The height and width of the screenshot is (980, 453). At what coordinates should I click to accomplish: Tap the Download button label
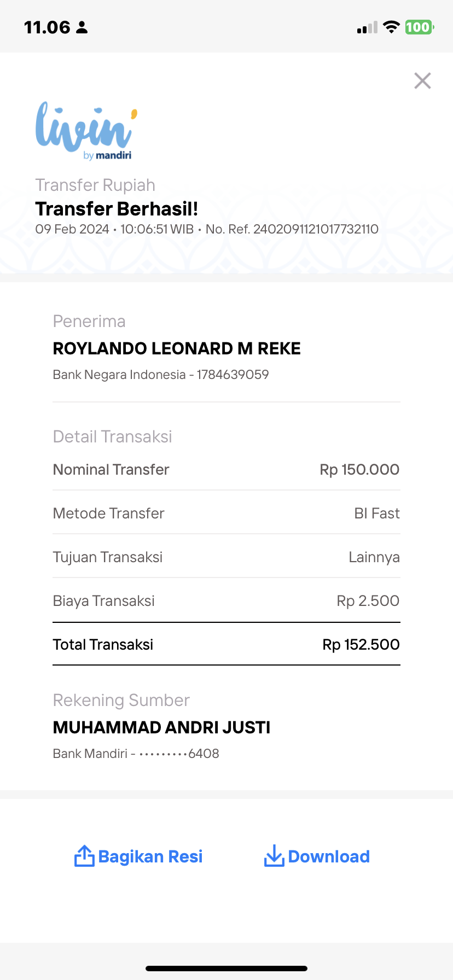[329, 856]
